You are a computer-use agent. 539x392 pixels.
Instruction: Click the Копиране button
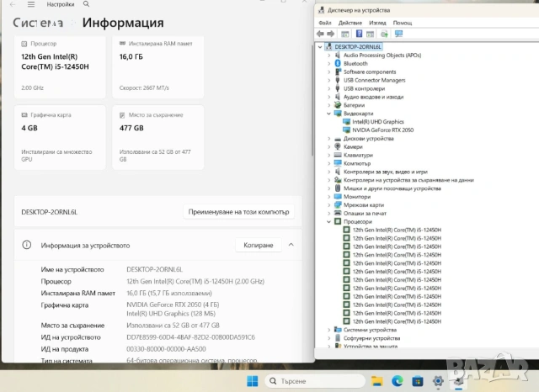[259, 245]
